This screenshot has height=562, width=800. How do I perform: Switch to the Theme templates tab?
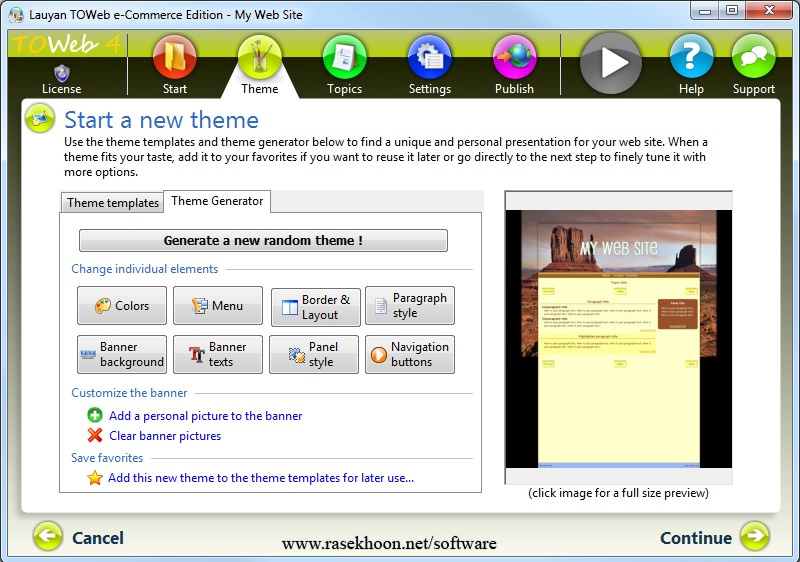coord(113,202)
